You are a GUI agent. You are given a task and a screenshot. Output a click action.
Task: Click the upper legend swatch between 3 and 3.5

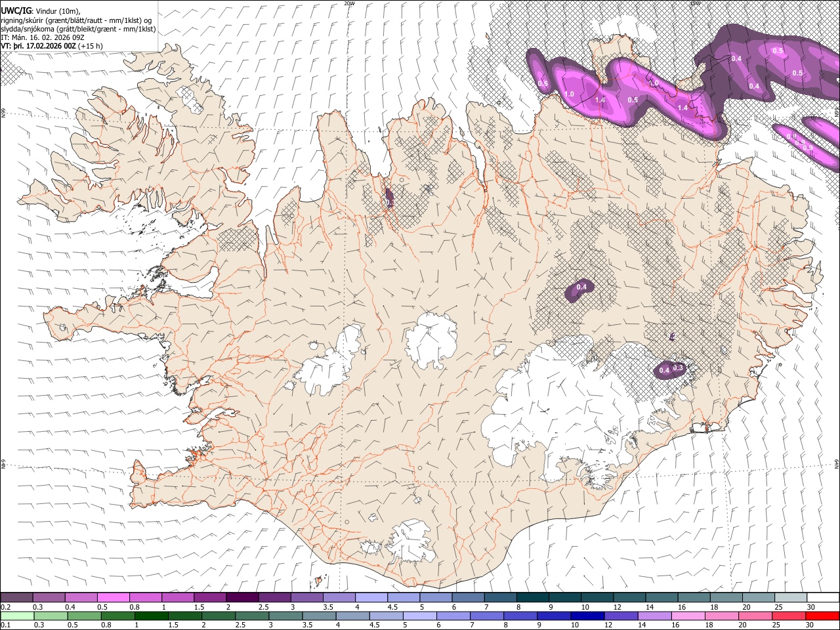coord(306,597)
